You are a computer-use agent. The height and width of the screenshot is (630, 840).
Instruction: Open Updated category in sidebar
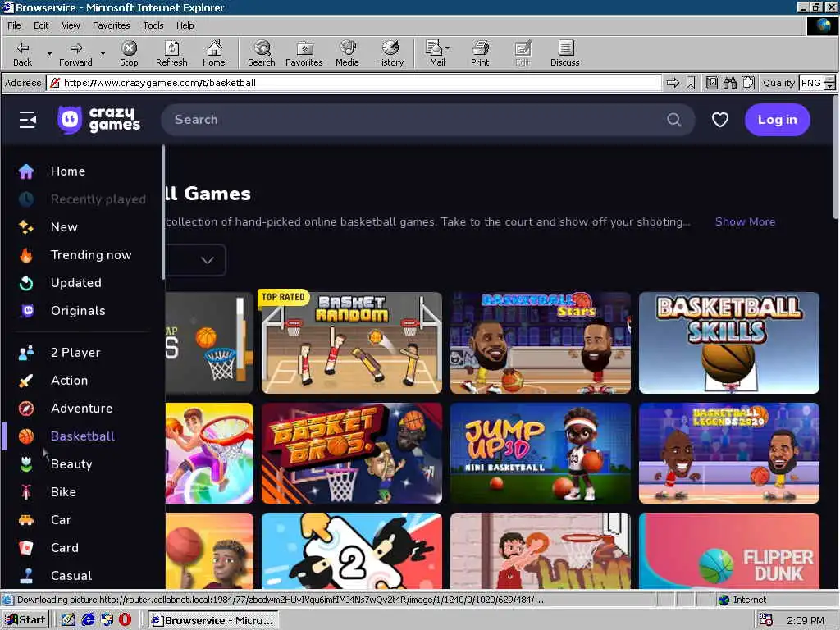click(75, 282)
